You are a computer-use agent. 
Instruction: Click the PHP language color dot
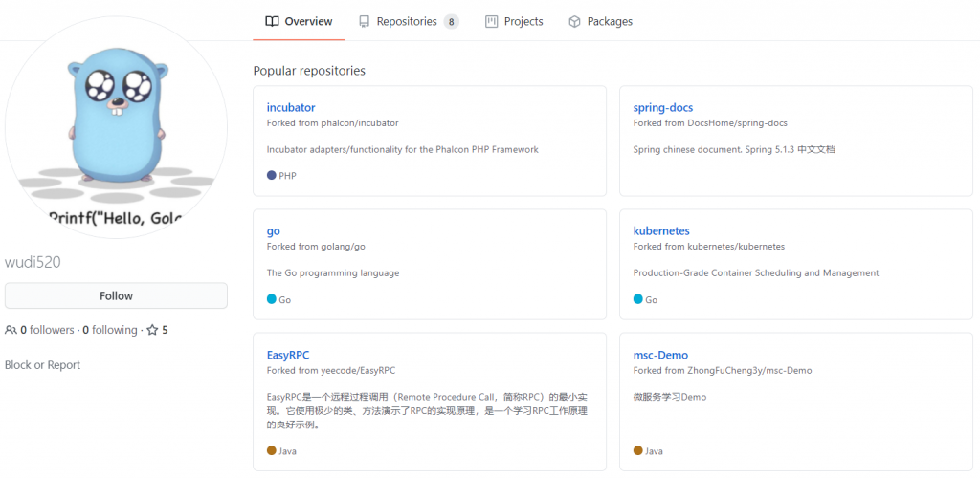[272, 176]
